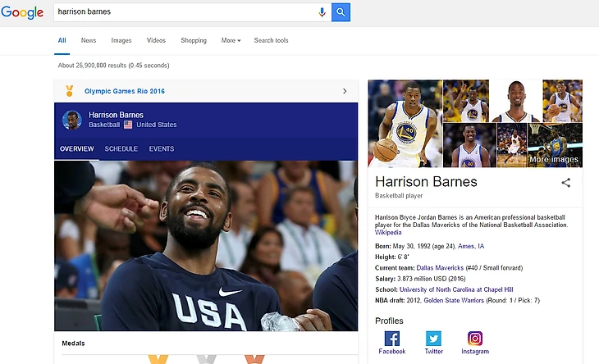Expand Olympic Games Rio 2016 chevron
Image resolution: width=599 pixels, height=364 pixels.
click(345, 91)
